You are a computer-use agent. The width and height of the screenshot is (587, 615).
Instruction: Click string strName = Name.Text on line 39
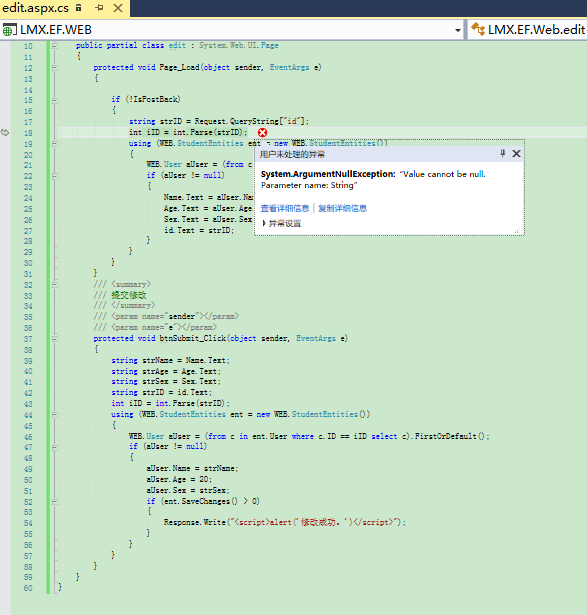[x=170, y=360]
